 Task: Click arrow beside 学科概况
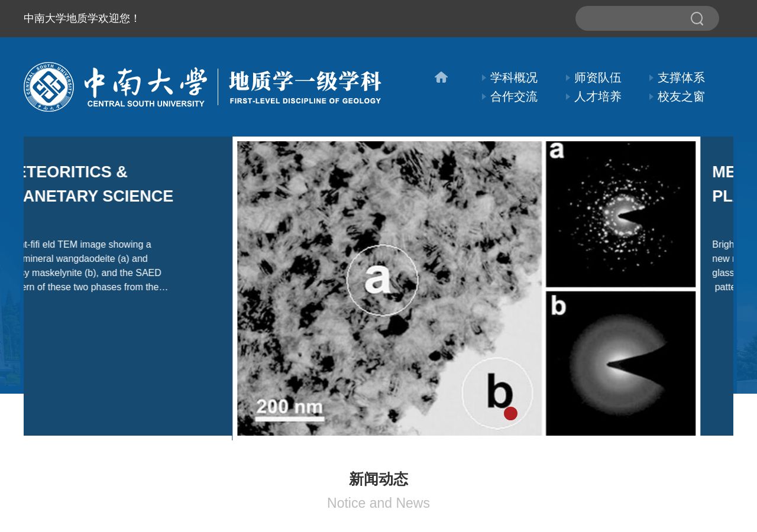click(484, 77)
